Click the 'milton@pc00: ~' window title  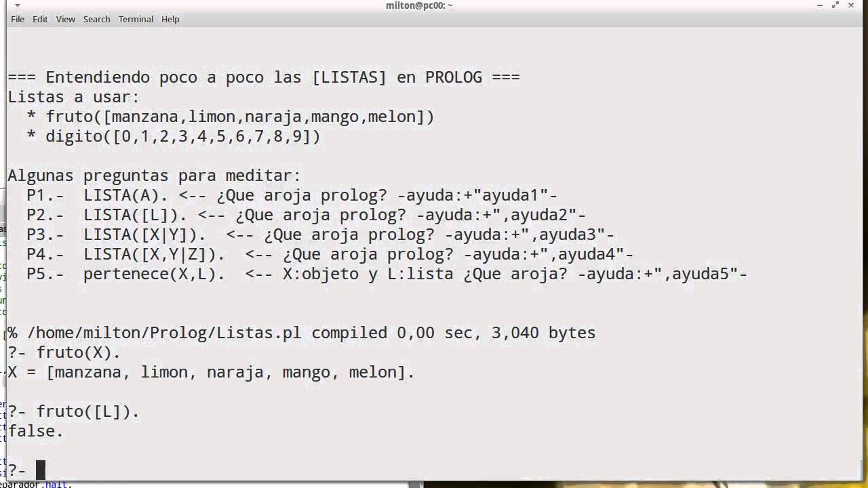(419, 5)
